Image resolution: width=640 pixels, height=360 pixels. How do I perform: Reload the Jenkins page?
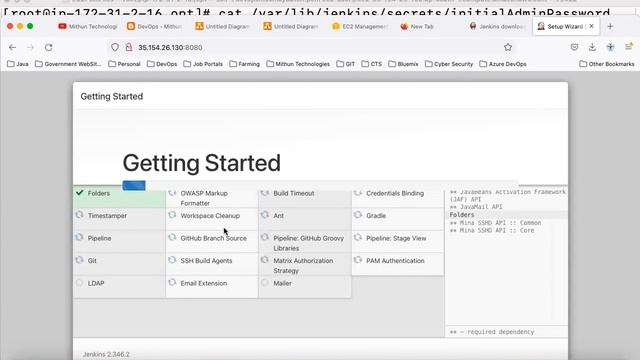click(x=49, y=47)
